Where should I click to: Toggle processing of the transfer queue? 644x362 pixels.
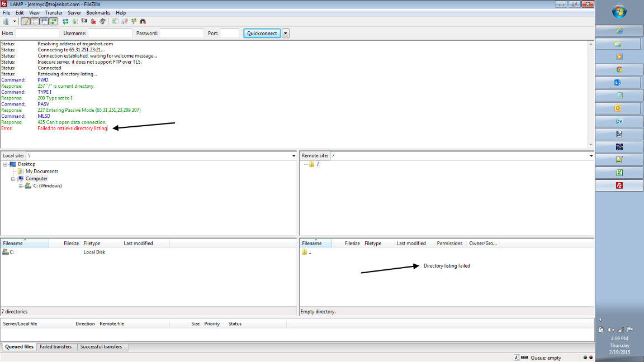pyautogui.click(x=75, y=21)
